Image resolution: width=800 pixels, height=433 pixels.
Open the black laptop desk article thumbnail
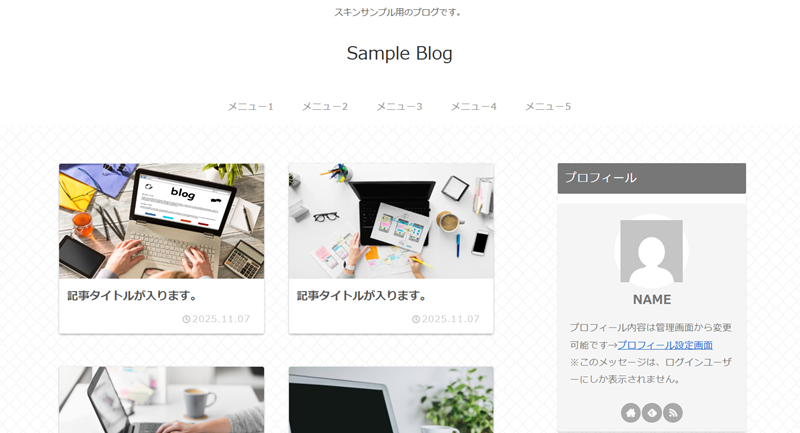click(x=391, y=221)
